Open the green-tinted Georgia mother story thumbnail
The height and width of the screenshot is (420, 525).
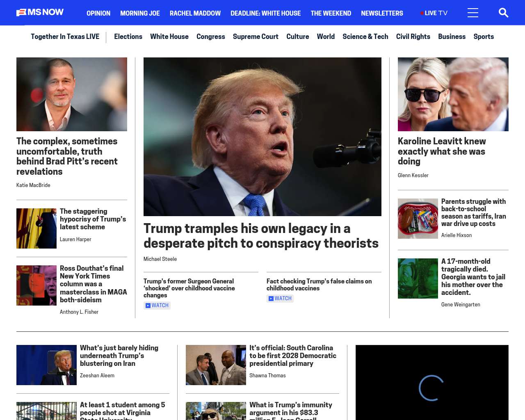(x=418, y=278)
